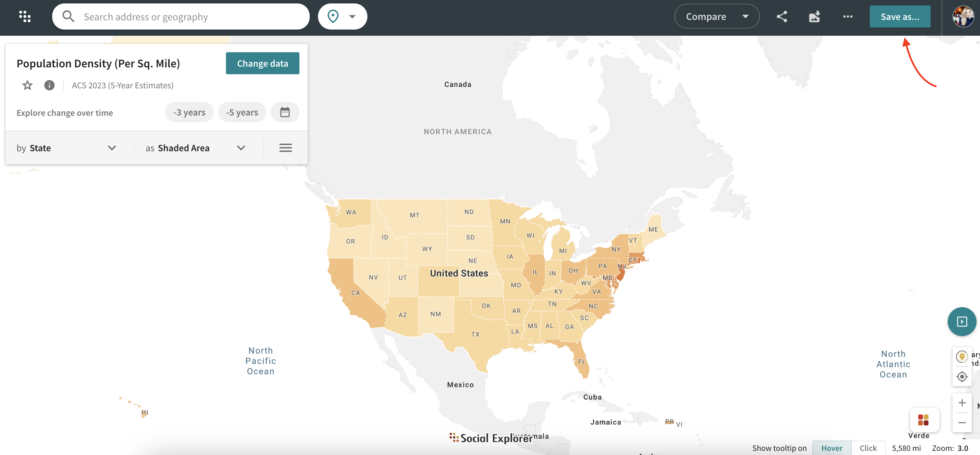This screenshot has height=455, width=980.
Task: Set tooltip to show on Click
Action: tap(868, 448)
